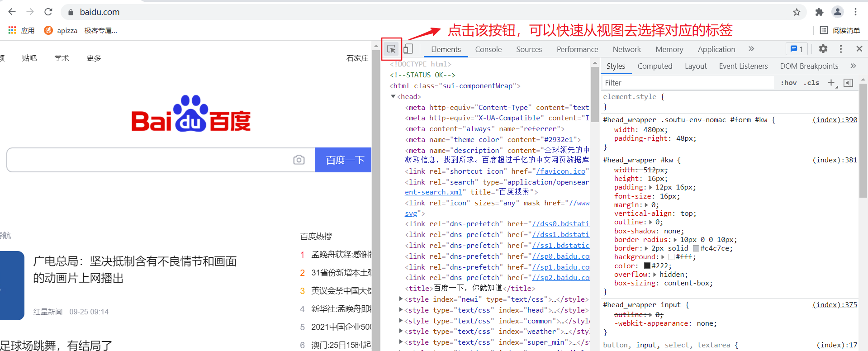Click the camera image search icon
This screenshot has height=351, width=868.
299,160
